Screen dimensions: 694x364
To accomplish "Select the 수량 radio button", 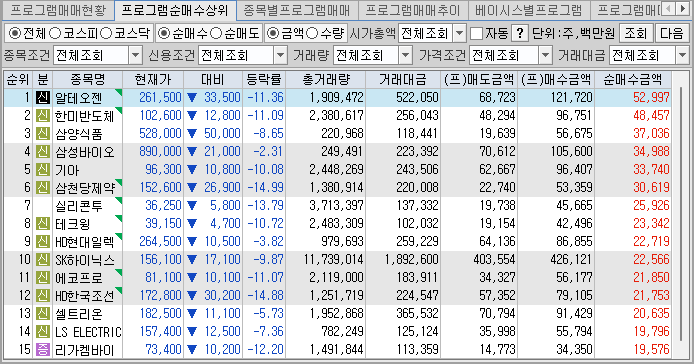I will point(312,33).
